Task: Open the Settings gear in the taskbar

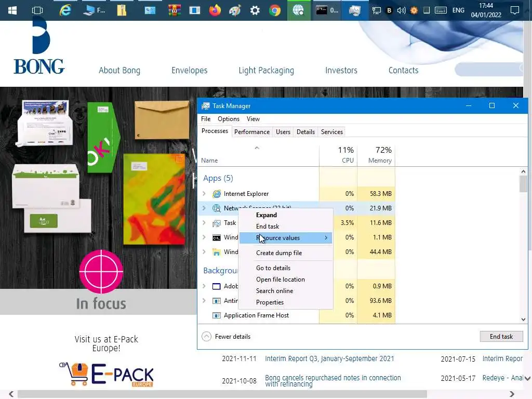Action: [x=255, y=10]
